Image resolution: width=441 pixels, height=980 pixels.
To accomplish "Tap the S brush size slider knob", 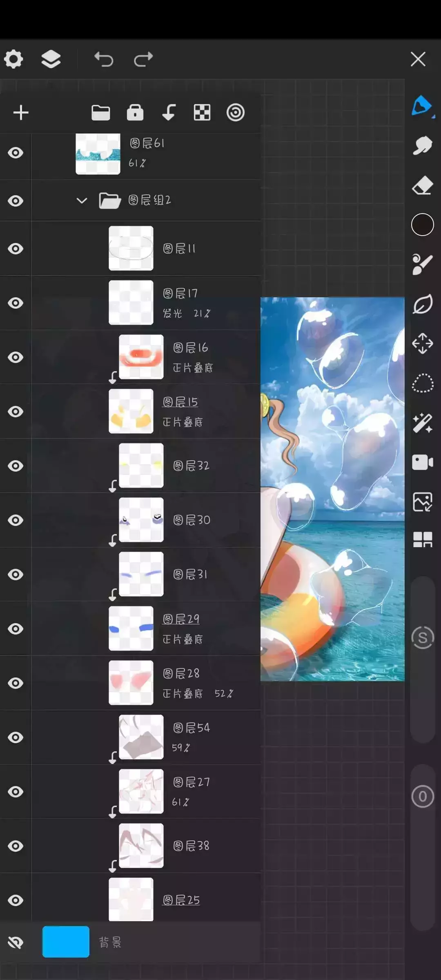I will (423, 637).
